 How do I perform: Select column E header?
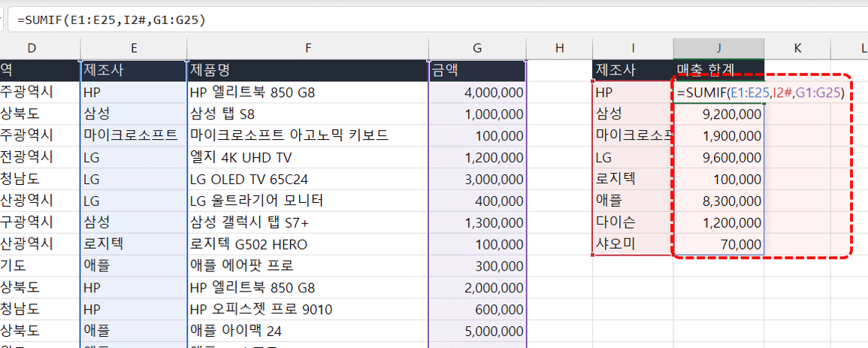[134, 49]
